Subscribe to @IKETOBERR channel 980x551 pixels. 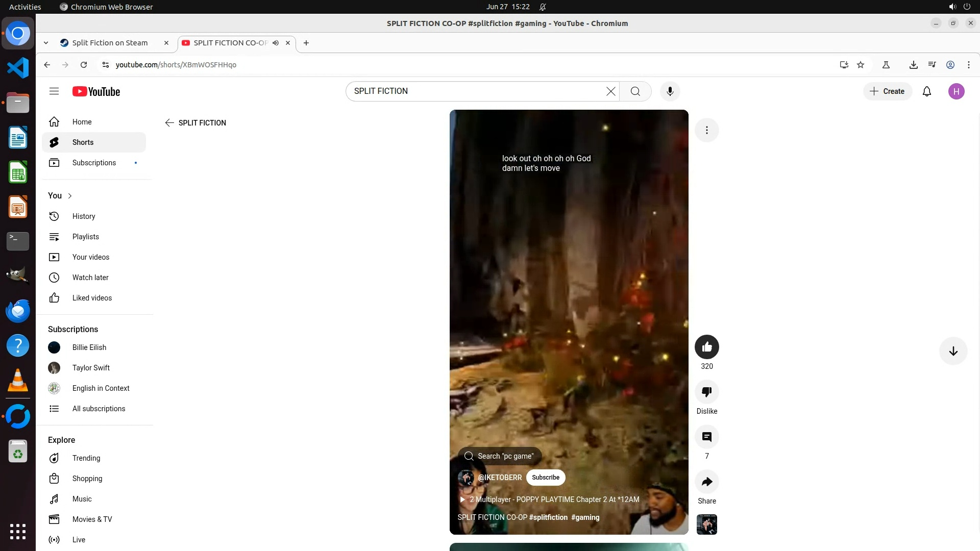545,478
